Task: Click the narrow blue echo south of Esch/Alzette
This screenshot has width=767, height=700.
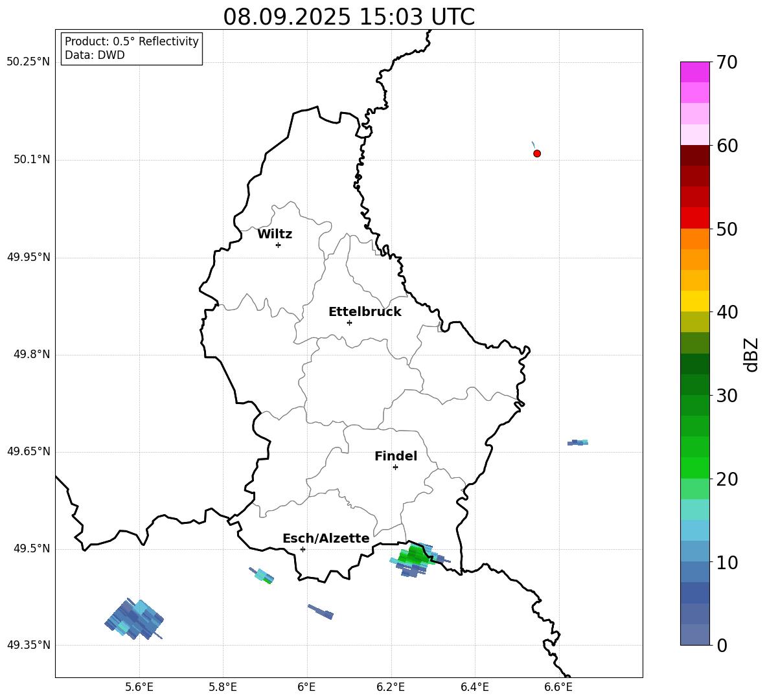Action: [321, 611]
